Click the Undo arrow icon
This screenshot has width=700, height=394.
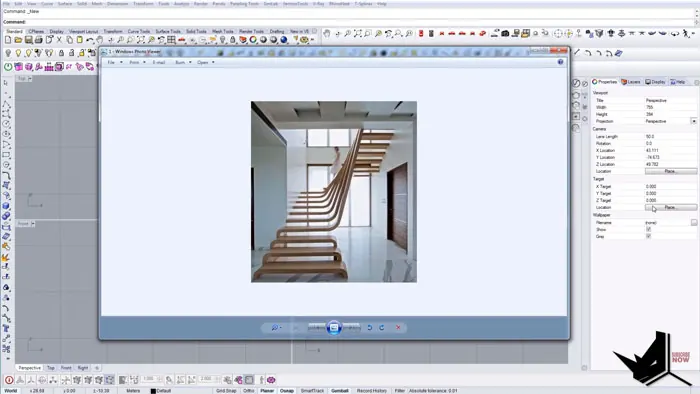(90, 40)
